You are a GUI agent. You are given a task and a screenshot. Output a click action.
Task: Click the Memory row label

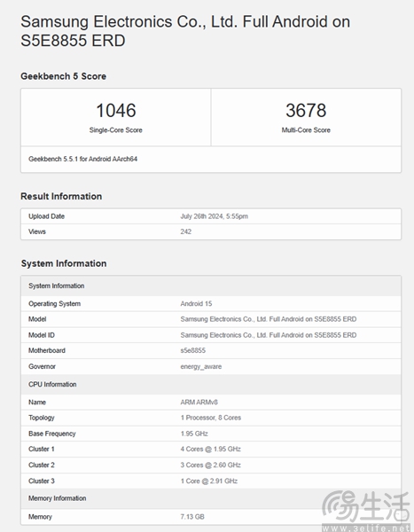click(40, 517)
